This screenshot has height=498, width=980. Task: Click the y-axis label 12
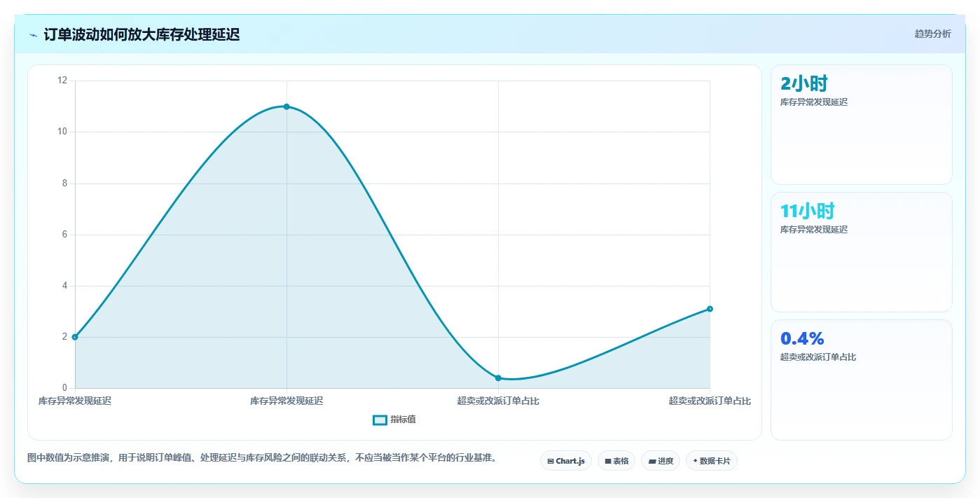click(62, 81)
